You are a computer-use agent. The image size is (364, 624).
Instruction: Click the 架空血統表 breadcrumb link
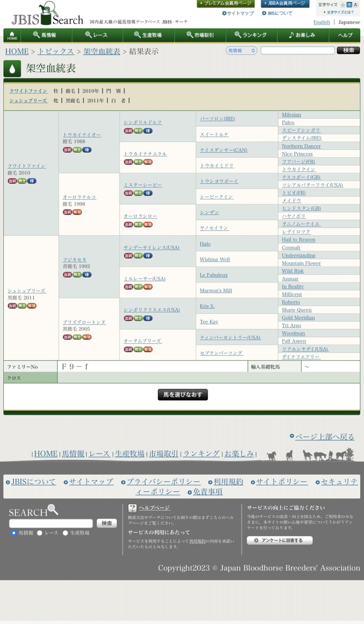pyautogui.click(x=102, y=51)
